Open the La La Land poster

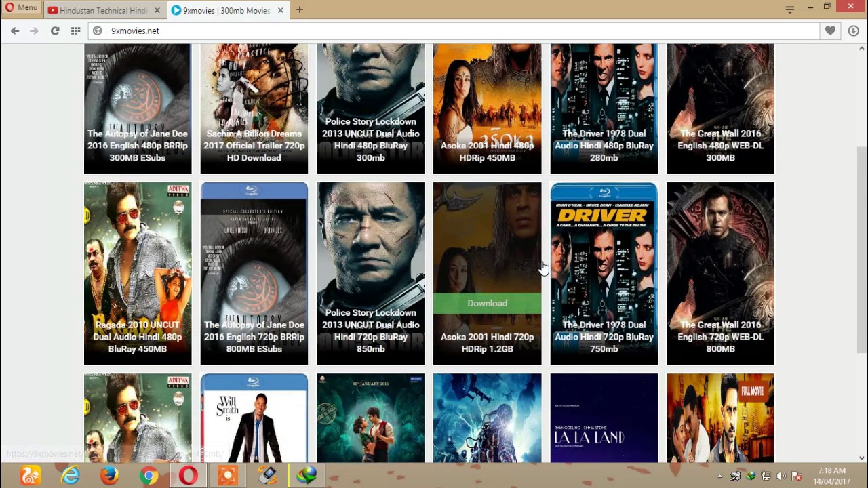coord(604,418)
